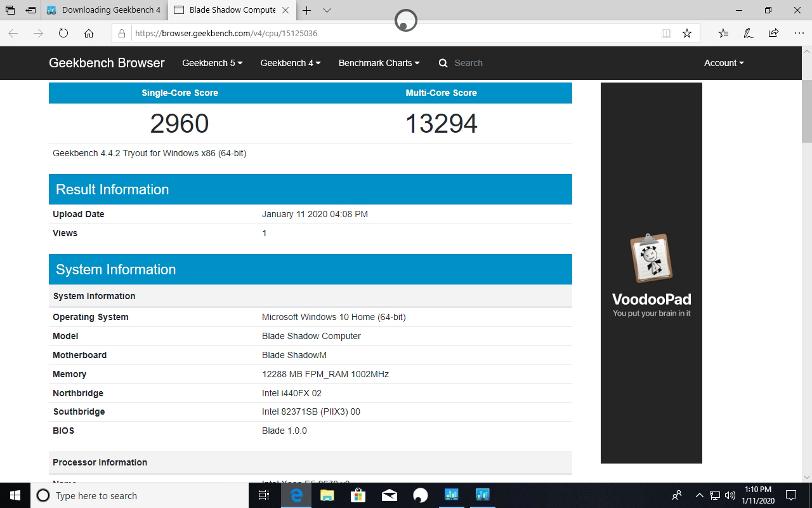This screenshot has width=812, height=508.
Task: Open the round white taskbar app
Action: [420, 495]
